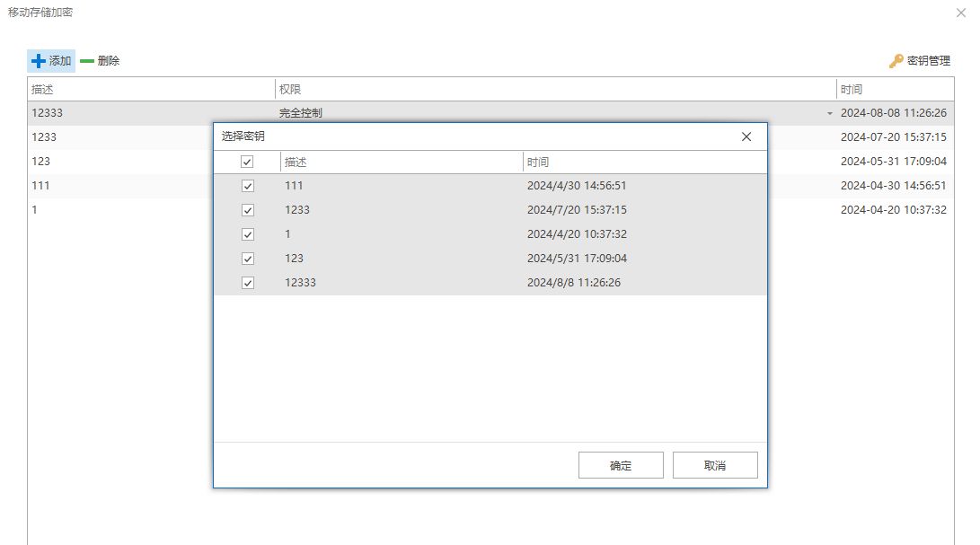Click the blue plus 添加 button

[x=51, y=61]
